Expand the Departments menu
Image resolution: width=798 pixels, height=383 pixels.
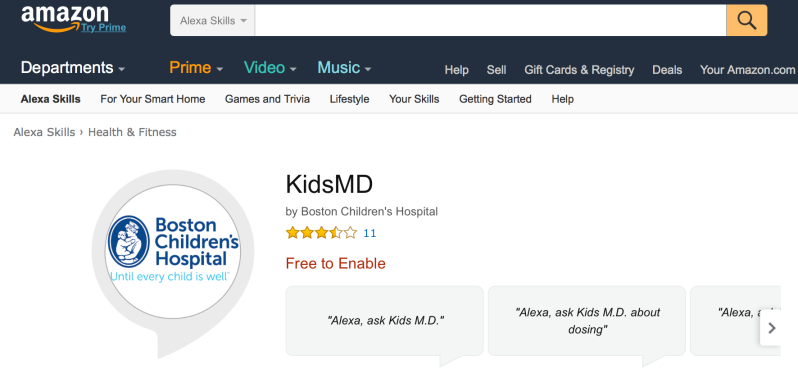point(72,68)
